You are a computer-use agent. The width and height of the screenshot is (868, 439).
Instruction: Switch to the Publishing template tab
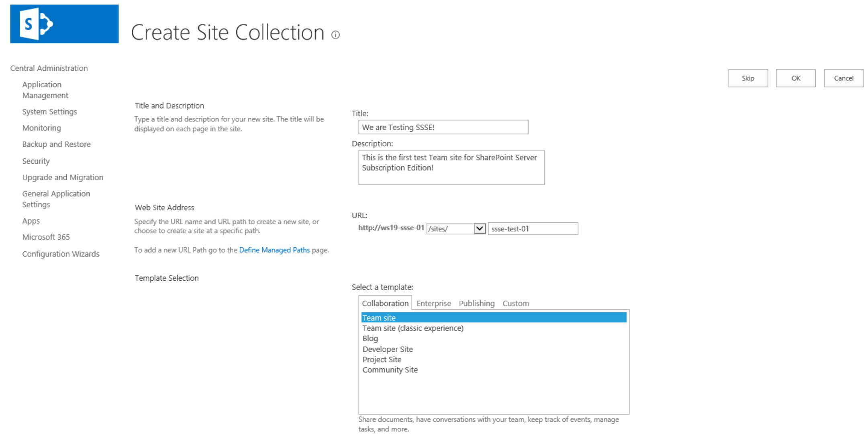point(476,304)
